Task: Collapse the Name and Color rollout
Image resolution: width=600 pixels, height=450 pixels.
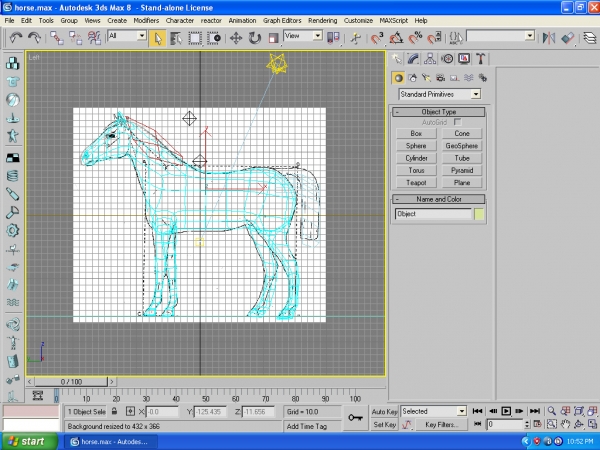Action: pos(439,199)
